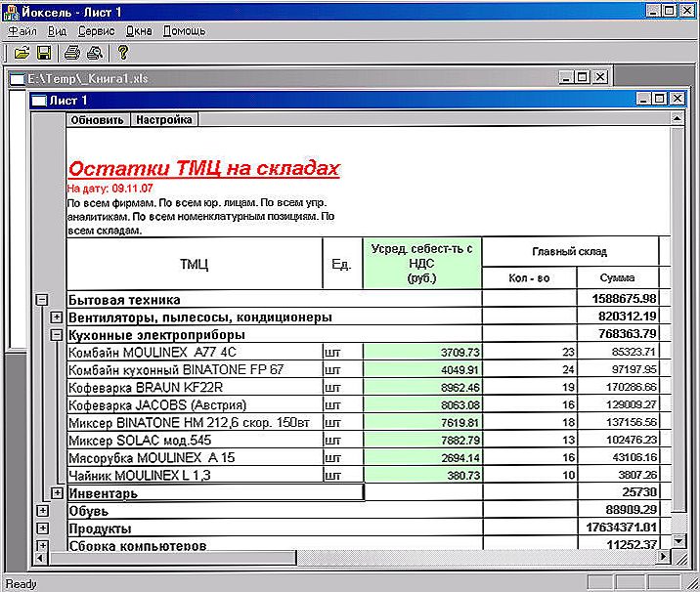Click the sum value 768363.79
Screen dimensions: 700x592
pos(628,334)
